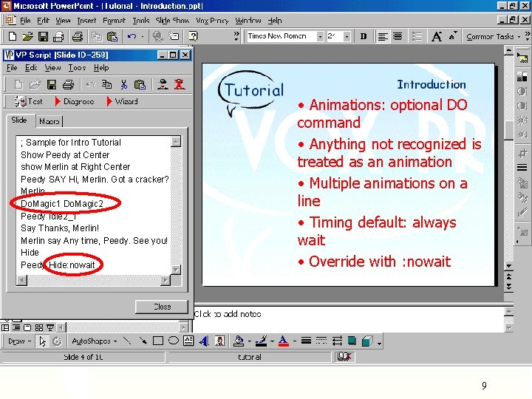
Task: Select the Rectangle drawing tool
Action: coord(158,341)
